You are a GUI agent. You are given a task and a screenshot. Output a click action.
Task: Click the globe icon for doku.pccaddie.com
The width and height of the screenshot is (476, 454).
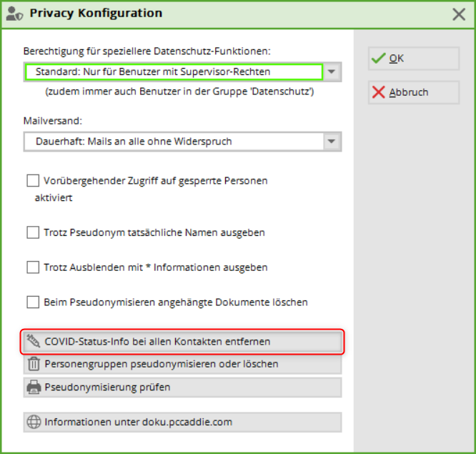(x=33, y=422)
